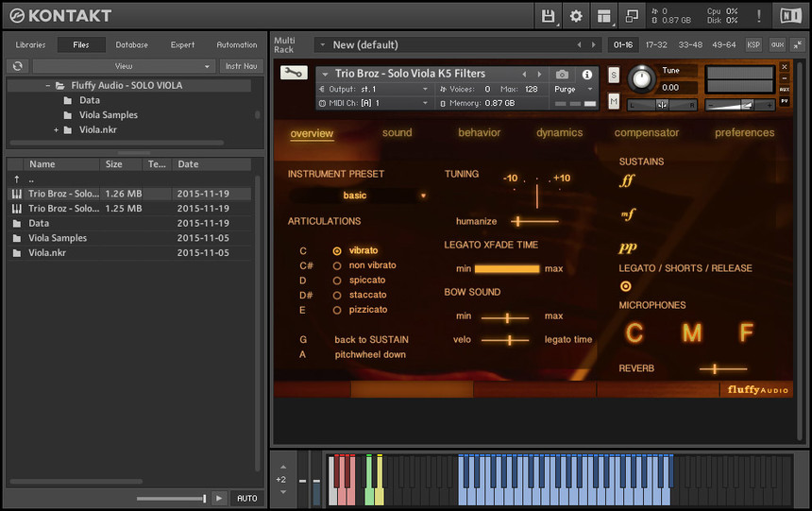Toggle the C microphone
Image resolution: width=812 pixels, height=511 pixels.
(x=634, y=332)
